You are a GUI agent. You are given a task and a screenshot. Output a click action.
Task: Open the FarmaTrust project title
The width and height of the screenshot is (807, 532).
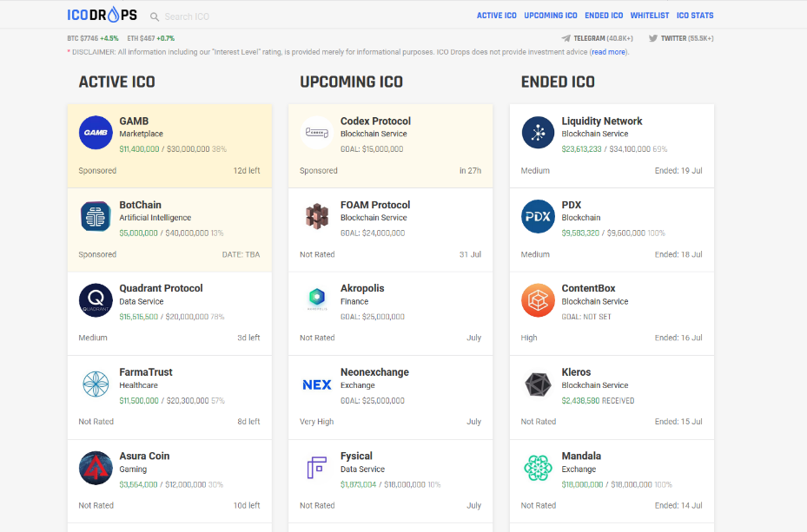pos(146,371)
